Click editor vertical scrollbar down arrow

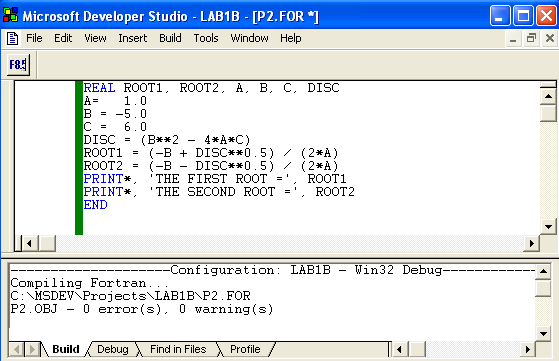pyautogui.click(x=548, y=226)
